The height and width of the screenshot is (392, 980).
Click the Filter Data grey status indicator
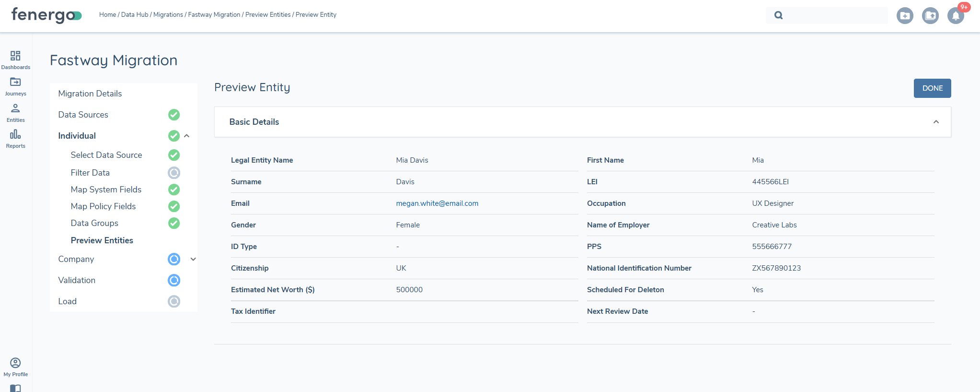click(x=174, y=173)
